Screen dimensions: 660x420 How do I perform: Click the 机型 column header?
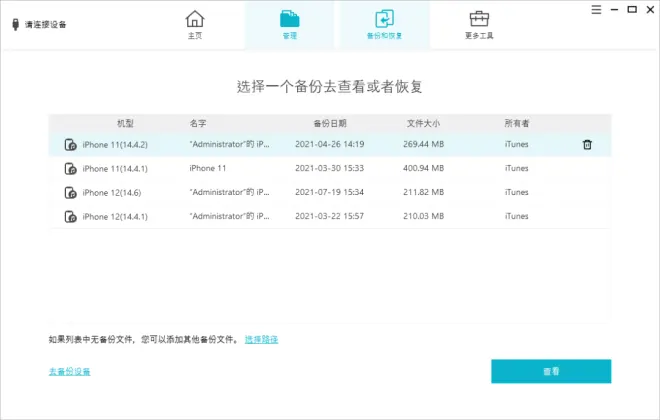(x=125, y=123)
